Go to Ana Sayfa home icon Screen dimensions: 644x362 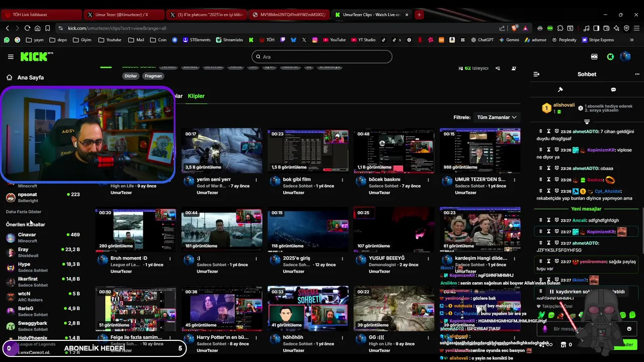[9, 77]
